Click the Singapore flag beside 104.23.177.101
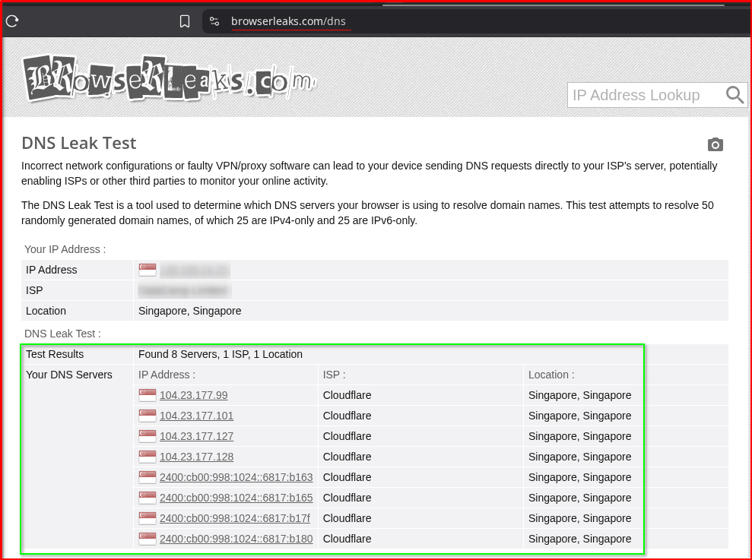The width and height of the screenshot is (752, 560). 148,416
